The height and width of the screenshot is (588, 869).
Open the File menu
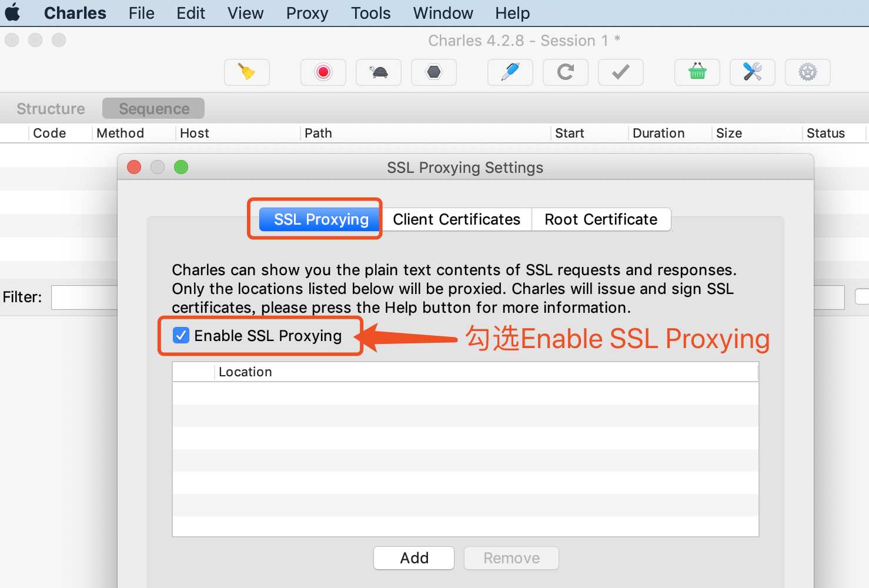tap(142, 13)
